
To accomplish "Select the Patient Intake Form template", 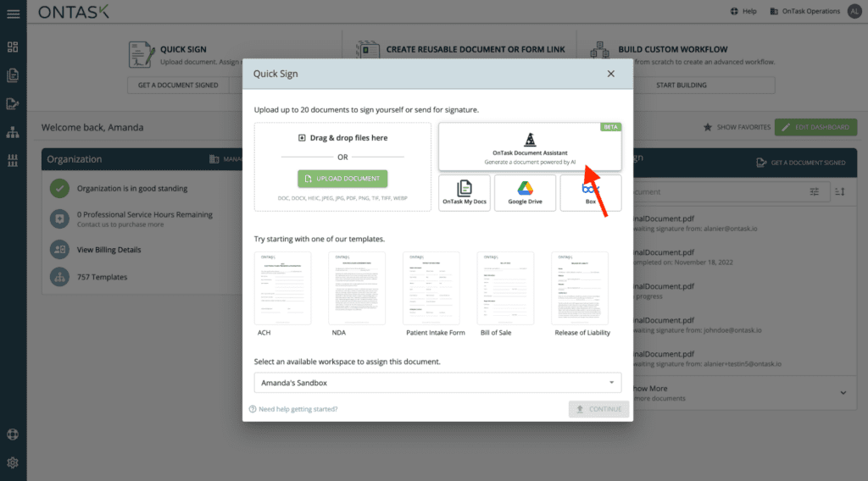I will 431,288.
